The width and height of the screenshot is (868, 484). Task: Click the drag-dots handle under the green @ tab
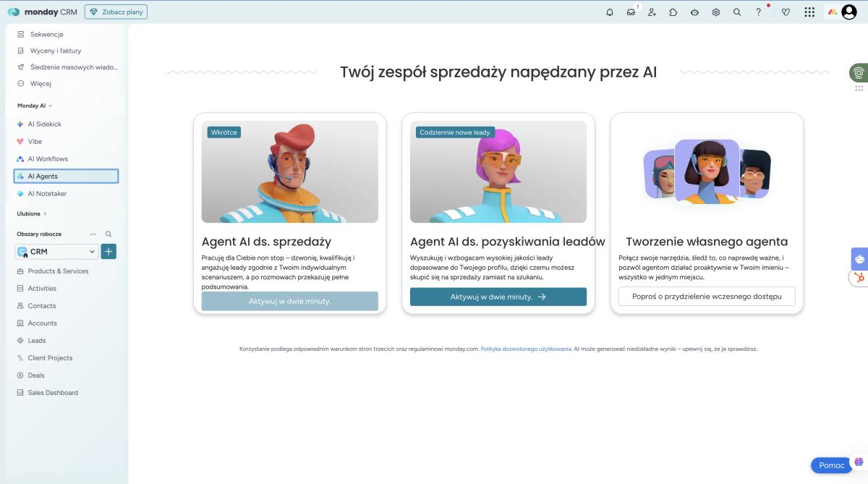[x=859, y=88]
